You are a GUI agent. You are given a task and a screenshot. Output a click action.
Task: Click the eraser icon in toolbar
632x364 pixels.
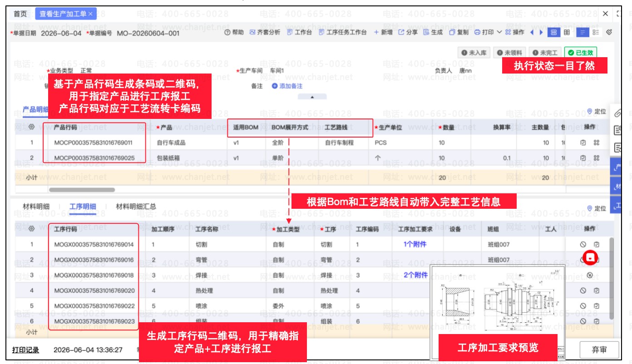[609, 32]
